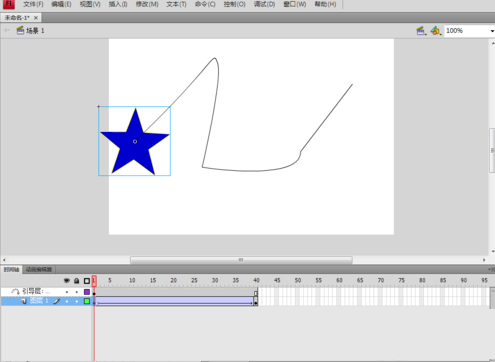Screen dimensions: 495x362
Task: Toggle lock dot of 引导层
Action: point(77,292)
